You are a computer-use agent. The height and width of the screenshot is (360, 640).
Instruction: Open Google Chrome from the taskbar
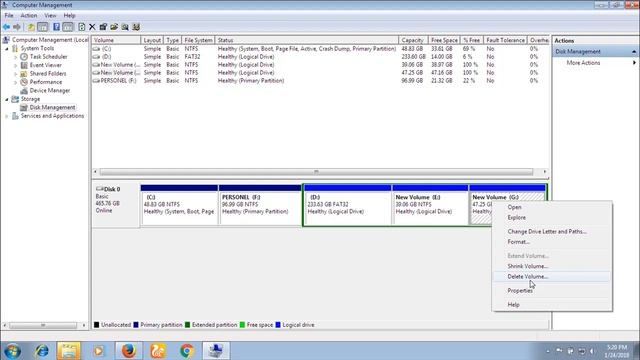tap(187, 351)
